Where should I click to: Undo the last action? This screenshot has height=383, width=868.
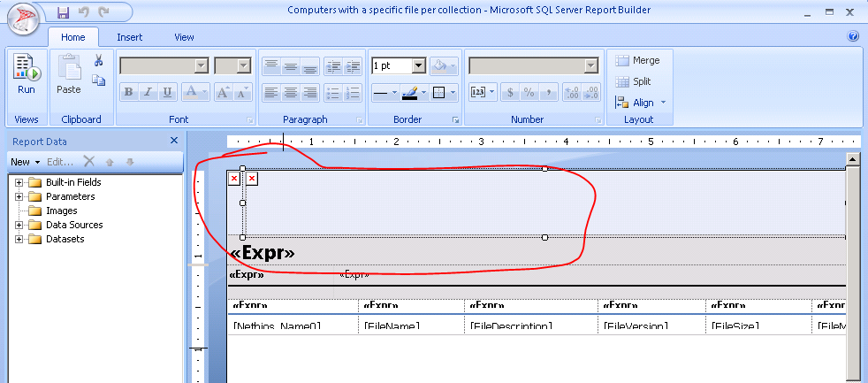[x=83, y=11]
